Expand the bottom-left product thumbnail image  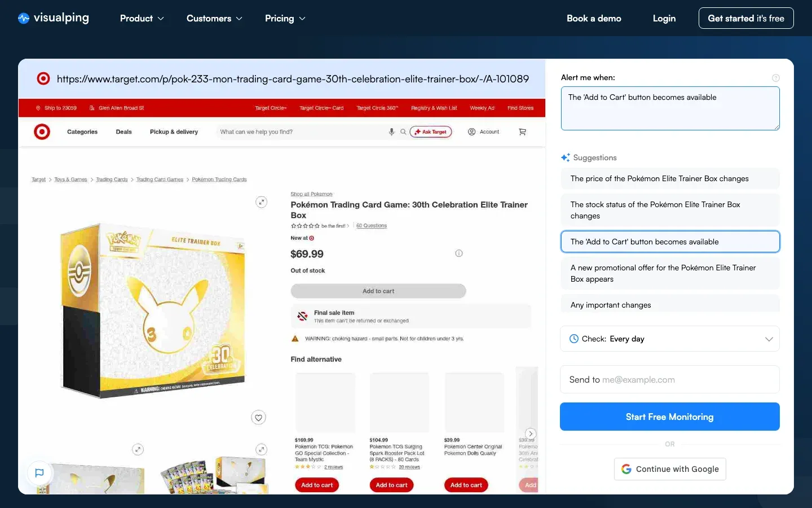138,449
